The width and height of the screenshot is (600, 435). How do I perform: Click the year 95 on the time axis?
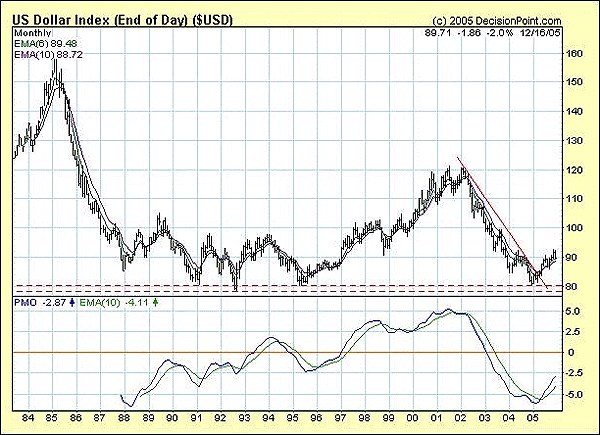293,417
